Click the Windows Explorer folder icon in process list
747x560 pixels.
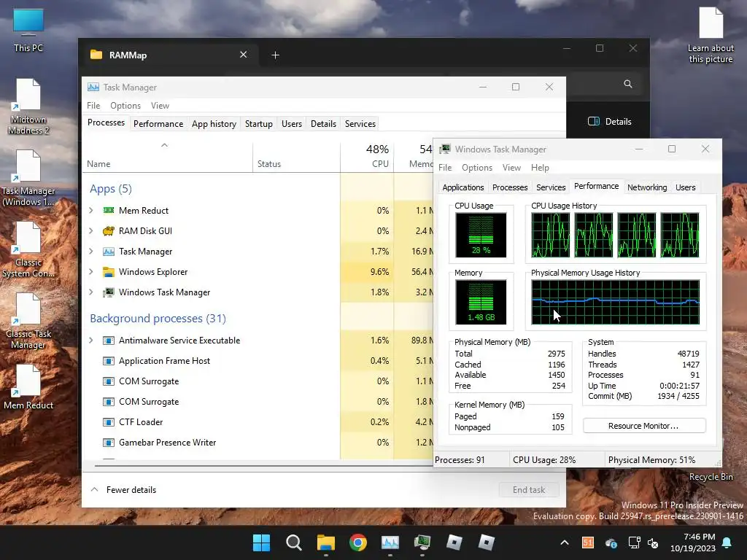point(109,272)
